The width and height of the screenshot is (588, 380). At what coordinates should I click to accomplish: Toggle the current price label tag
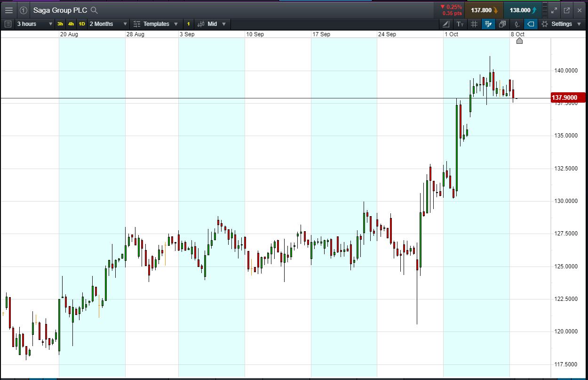tap(531, 24)
